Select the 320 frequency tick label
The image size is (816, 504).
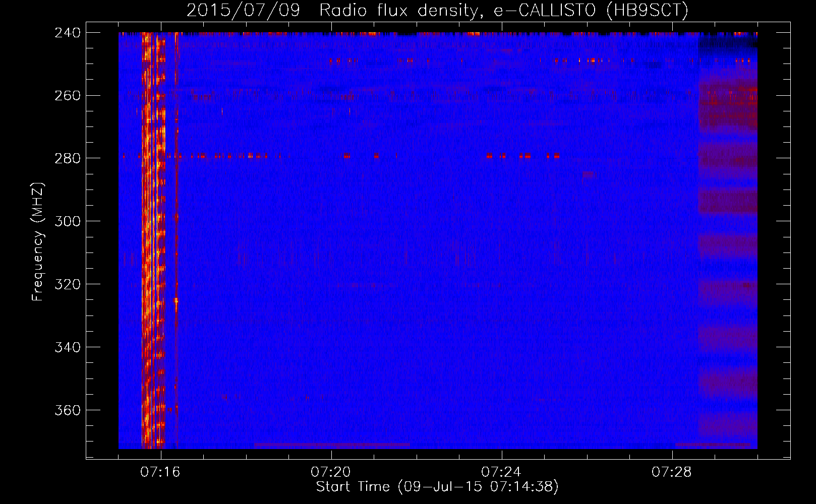[x=67, y=284]
